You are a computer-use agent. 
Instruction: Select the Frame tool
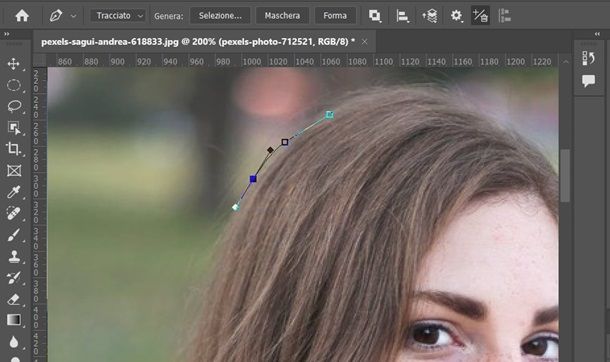point(14,170)
